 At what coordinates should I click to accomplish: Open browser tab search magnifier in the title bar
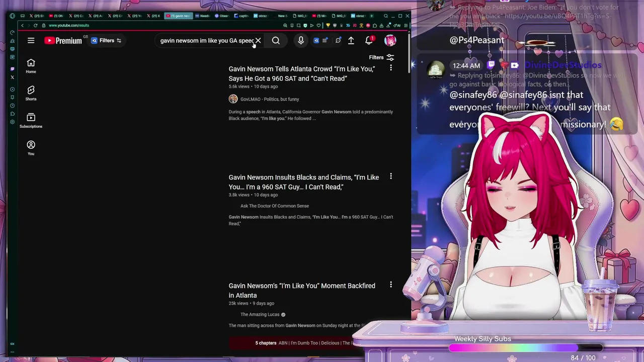pos(386,16)
